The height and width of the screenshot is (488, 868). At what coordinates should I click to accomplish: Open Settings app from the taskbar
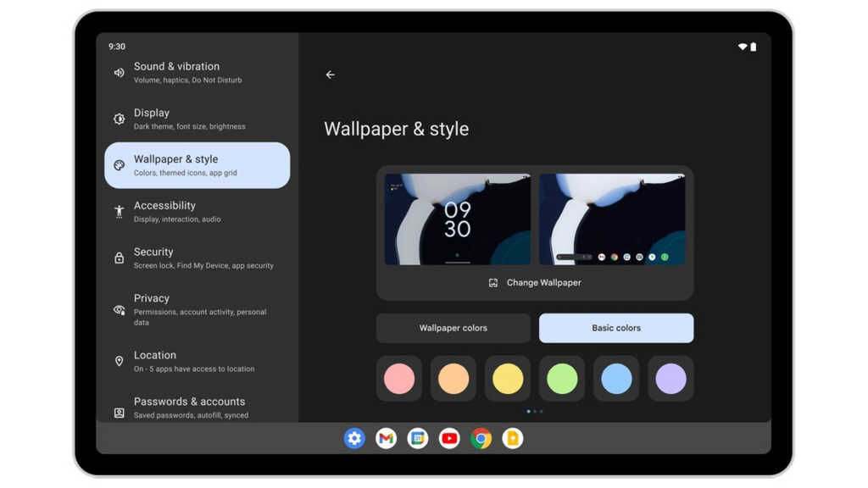[x=354, y=439]
